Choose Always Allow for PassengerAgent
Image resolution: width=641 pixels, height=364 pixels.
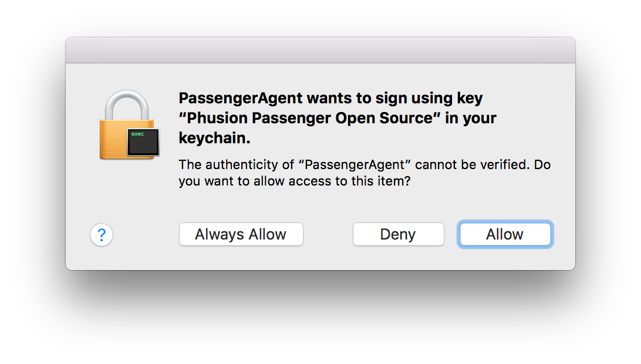coord(241,234)
